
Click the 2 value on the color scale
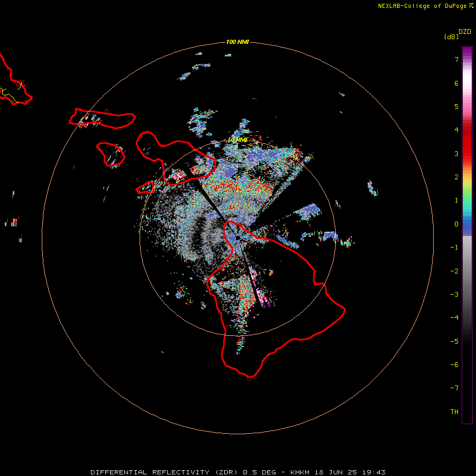456,177
